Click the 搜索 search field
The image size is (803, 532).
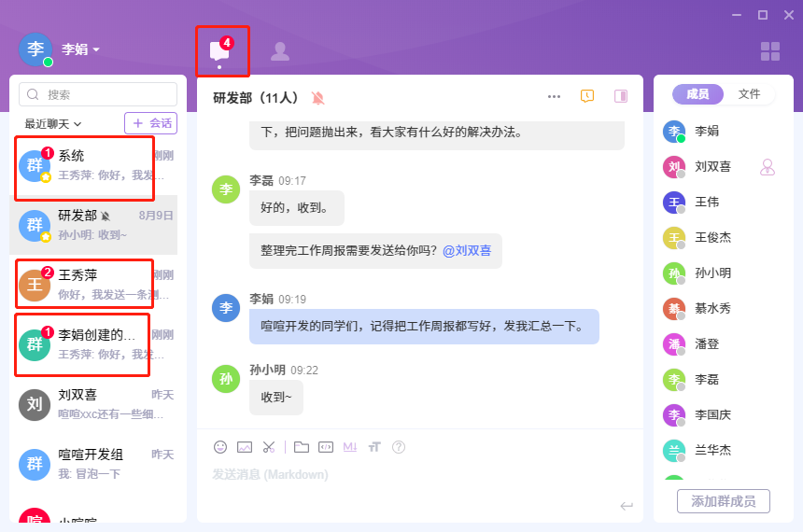[98, 94]
